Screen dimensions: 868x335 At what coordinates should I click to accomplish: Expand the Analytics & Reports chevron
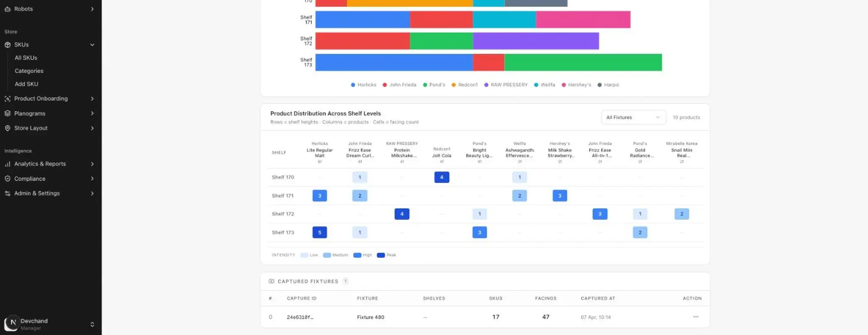pyautogui.click(x=92, y=164)
